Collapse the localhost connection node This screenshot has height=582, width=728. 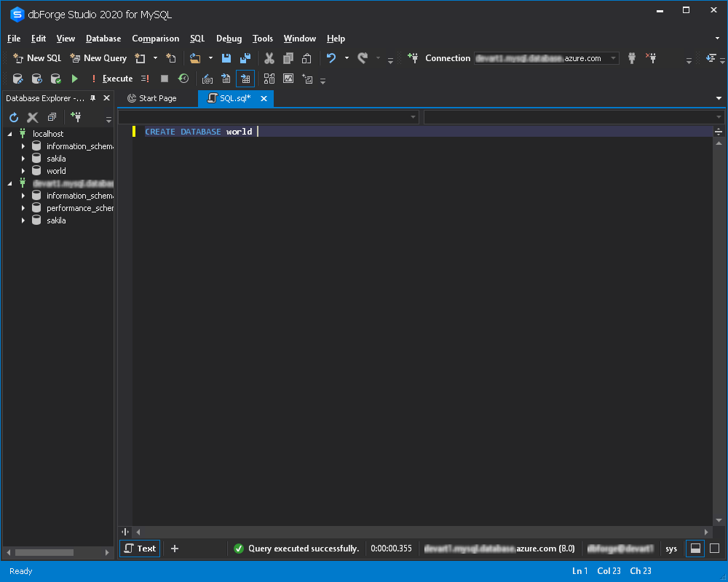click(x=9, y=134)
